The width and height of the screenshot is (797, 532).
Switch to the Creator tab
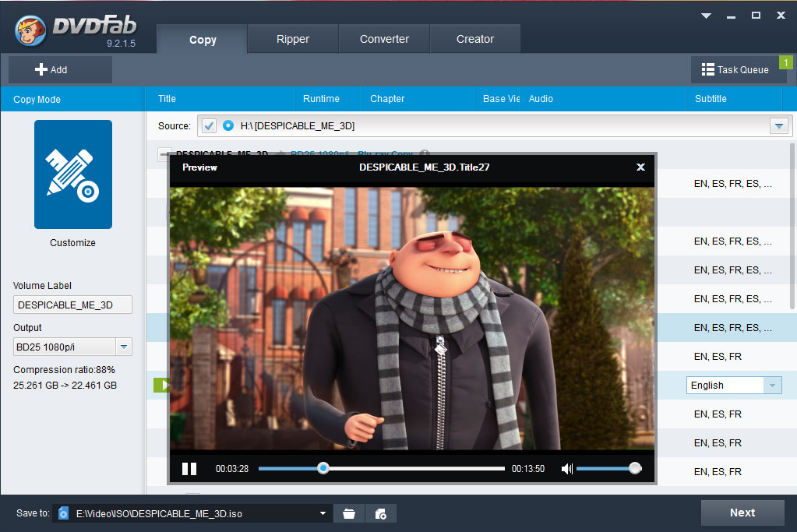[x=475, y=39]
